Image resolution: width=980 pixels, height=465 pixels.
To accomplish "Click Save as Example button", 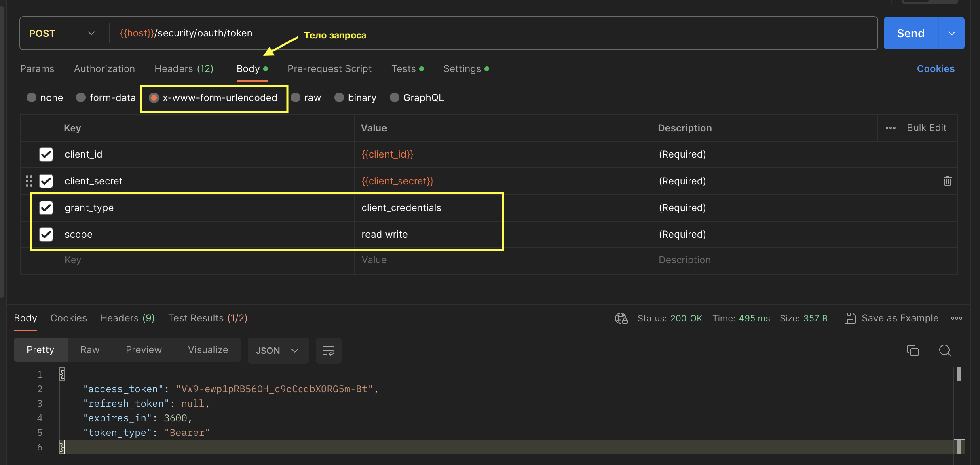I will pos(891,318).
